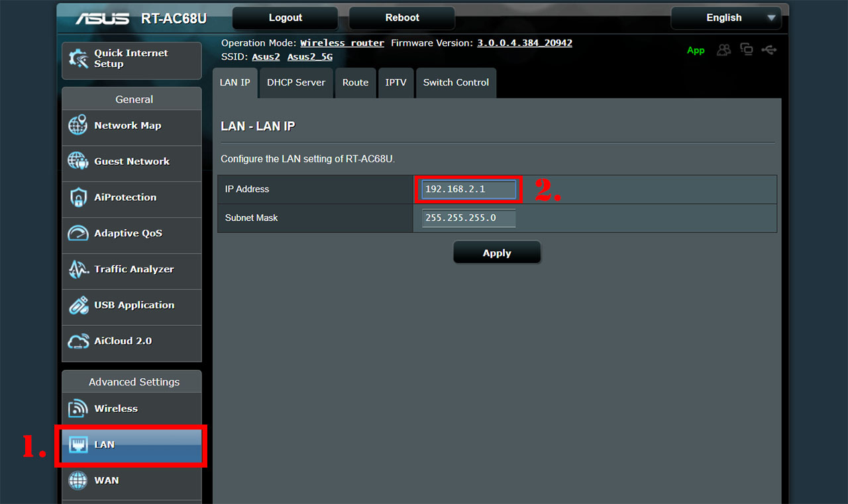The image size is (848, 504).
Task: Switch to the LAN IP tab
Action: point(235,83)
